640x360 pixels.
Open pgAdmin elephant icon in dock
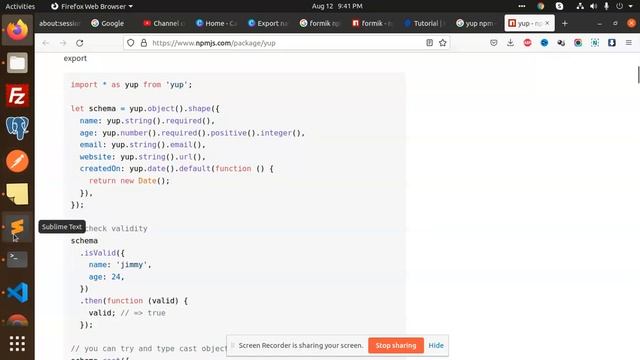pyautogui.click(x=17, y=128)
